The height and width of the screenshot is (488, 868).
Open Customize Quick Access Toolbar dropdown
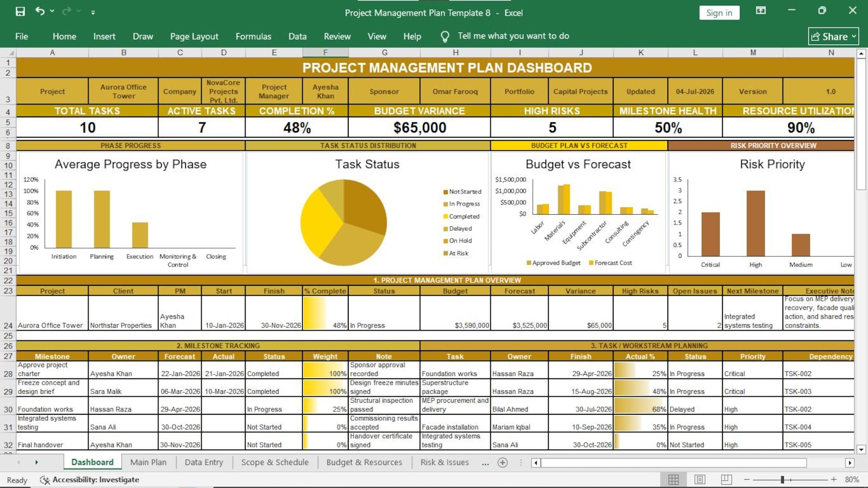pyautogui.click(x=93, y=12)
